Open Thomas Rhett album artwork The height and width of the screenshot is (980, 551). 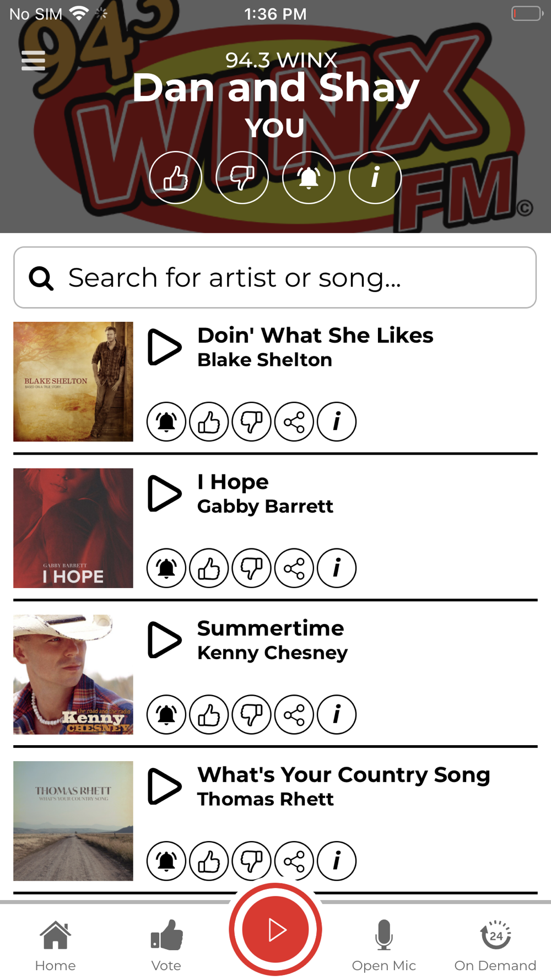click(x=73, y=821)
